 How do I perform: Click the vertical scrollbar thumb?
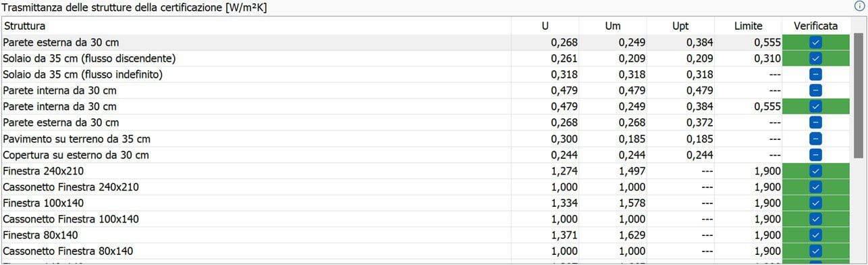pos(859,95)
